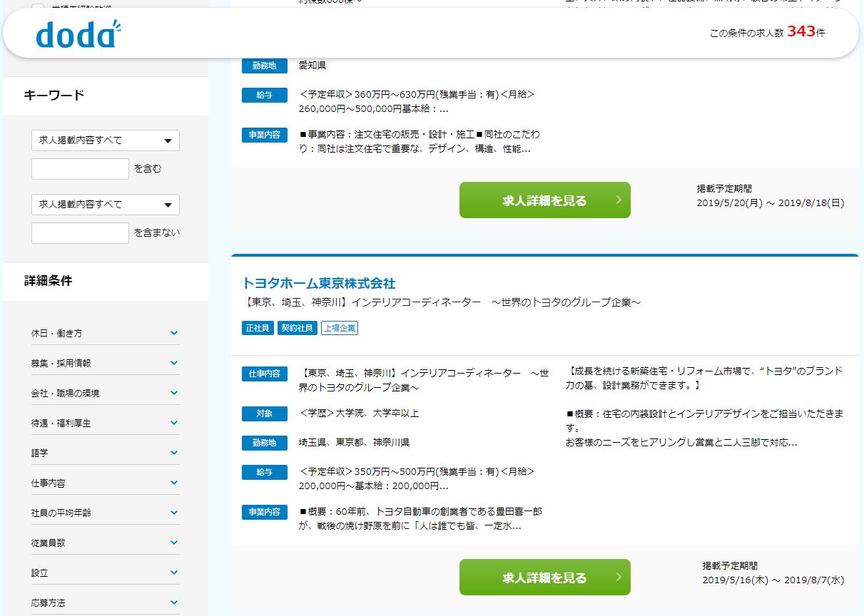
Task: Expand the 会社・職場の環境 condition section
Action: (x=105, y=393)
